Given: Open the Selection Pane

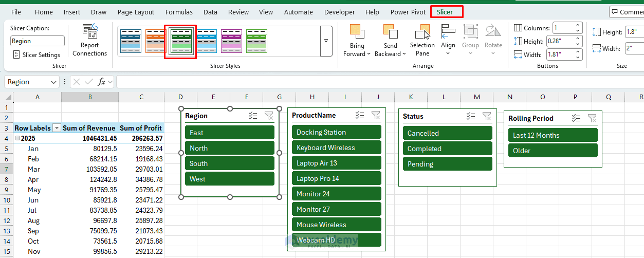Looking at the screenshot, I should pos(422,40).
